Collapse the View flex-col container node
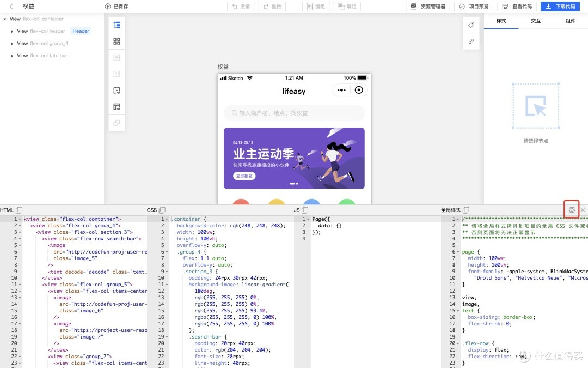588x368 pixels. (x=4, y=19)
